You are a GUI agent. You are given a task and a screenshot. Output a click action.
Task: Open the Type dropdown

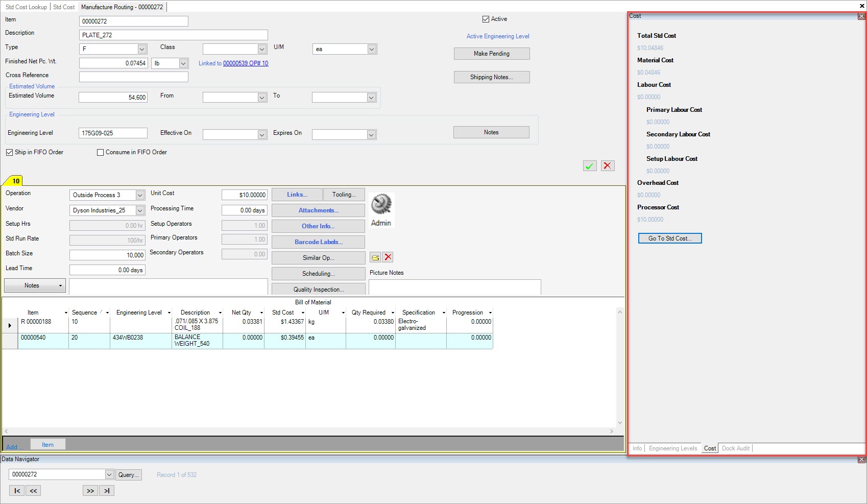pos(142,49)
